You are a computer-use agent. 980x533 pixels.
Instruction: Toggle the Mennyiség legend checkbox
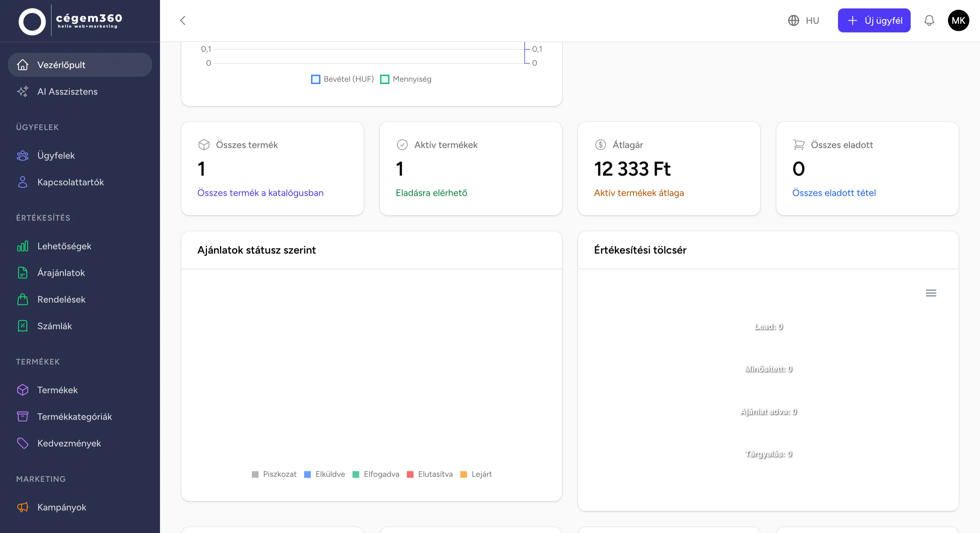(x=384, y=79)
